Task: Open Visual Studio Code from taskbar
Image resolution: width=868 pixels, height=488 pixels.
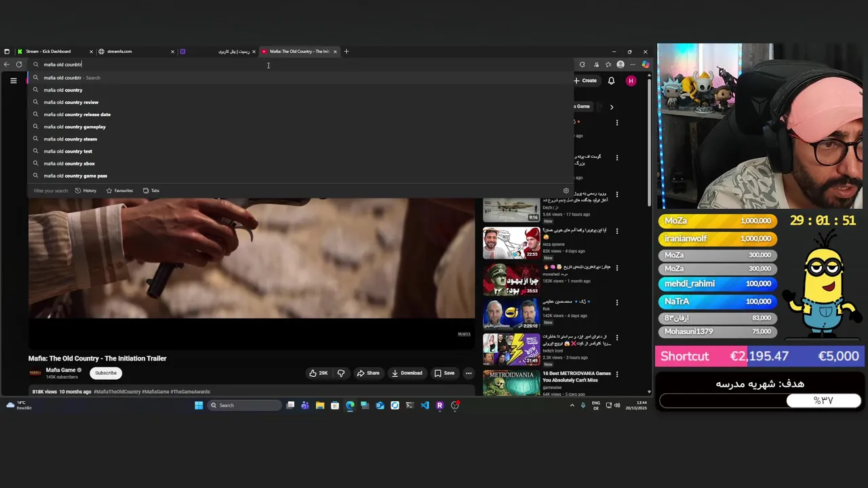Action: coord(425,405)
